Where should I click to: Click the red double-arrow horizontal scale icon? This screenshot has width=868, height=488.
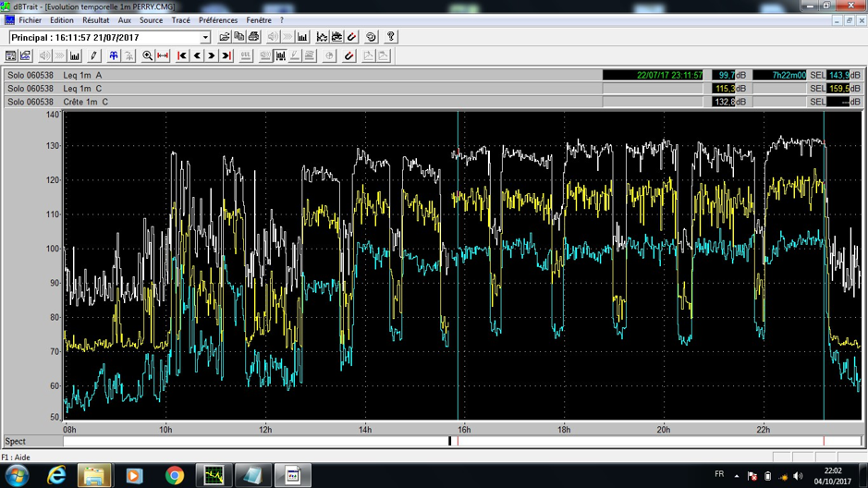point(163,55)
